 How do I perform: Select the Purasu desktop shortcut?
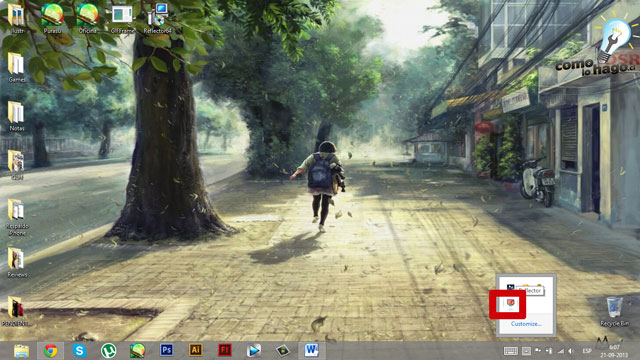tap(52, 18)
